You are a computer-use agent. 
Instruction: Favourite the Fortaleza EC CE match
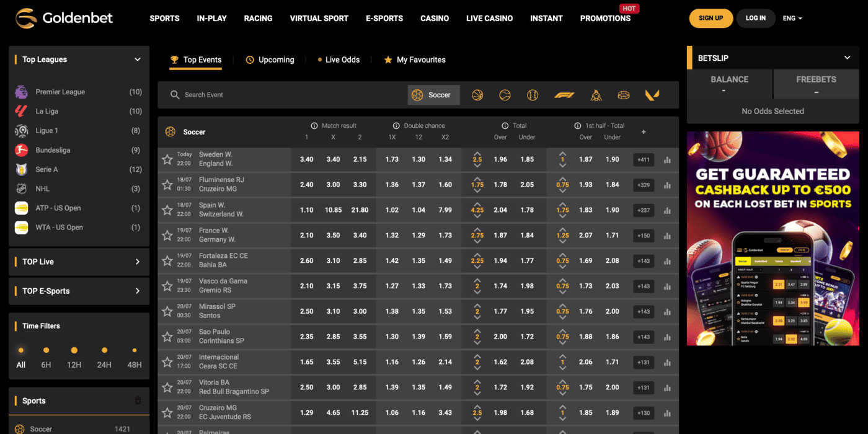tap(167, 260)
